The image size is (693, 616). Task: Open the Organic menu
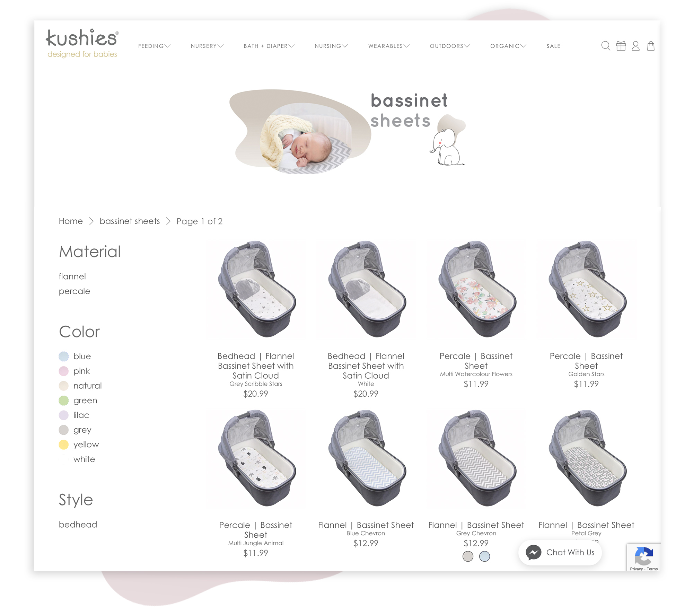[x=508, y=46]
